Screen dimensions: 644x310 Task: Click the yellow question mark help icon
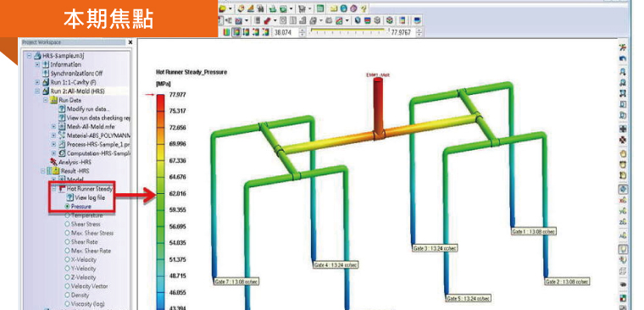pos(364,8)
